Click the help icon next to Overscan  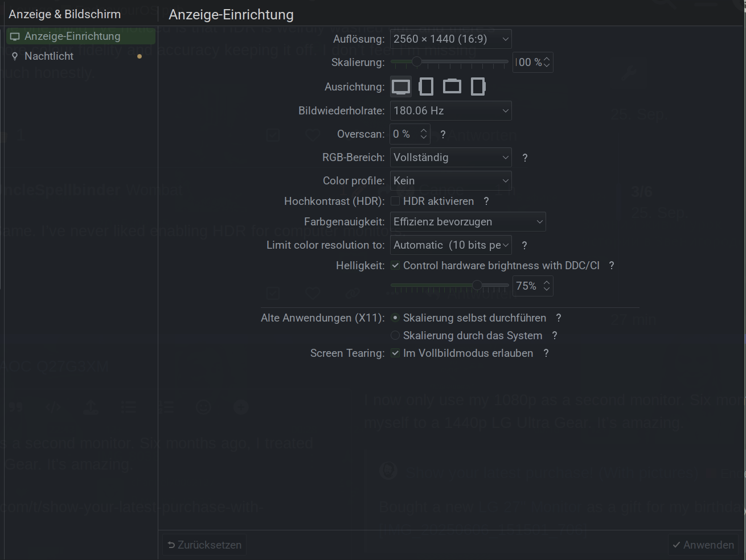pyautogui.click(x=443, y=134)
